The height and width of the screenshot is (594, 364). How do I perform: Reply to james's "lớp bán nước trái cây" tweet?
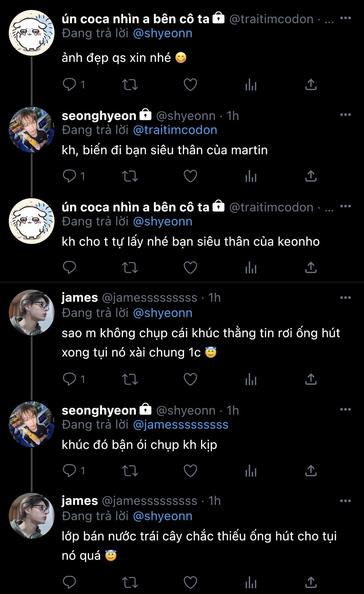click(x=70, y=583)
